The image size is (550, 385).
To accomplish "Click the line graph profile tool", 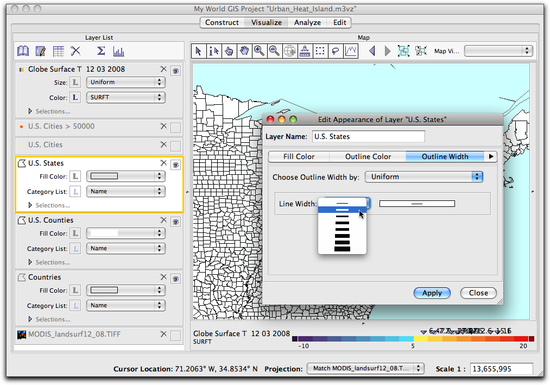I will [350, 51].
